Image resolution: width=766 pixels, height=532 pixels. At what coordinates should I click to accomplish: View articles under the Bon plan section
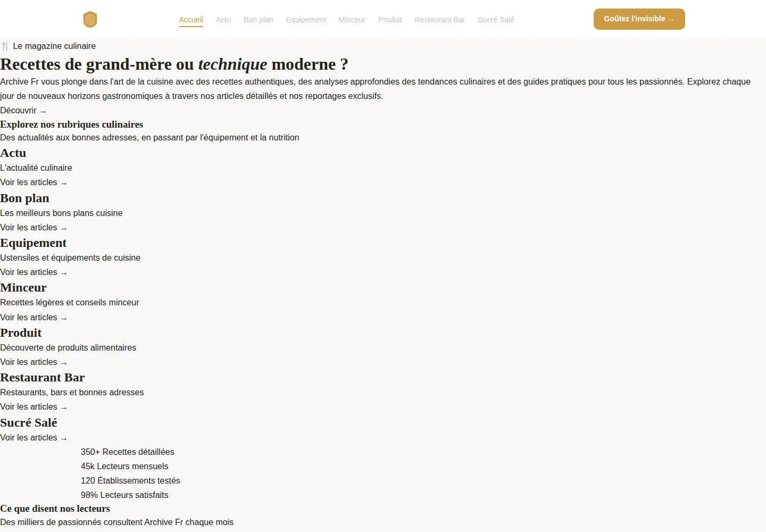(34, 228)
